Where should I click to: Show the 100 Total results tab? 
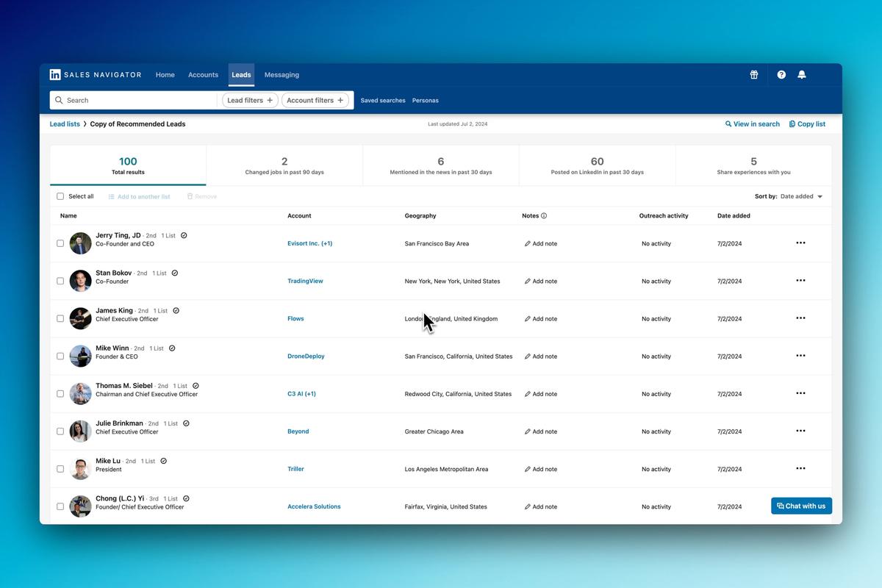(x=128, y=165)
